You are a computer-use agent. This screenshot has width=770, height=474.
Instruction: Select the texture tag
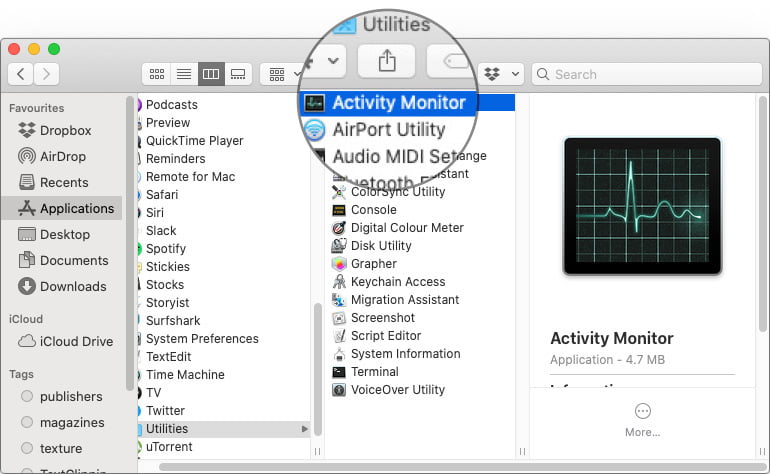[x=61, y=448]
